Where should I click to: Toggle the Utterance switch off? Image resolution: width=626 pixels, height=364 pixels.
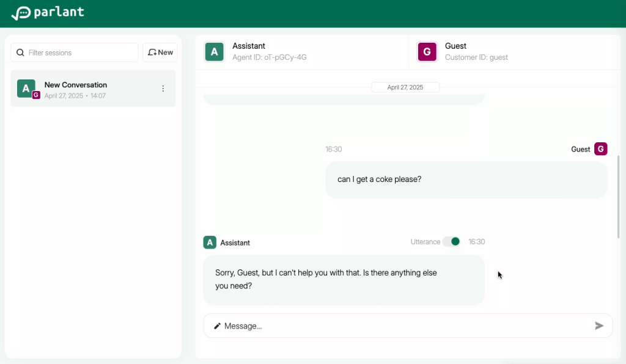click(x=452, y=242)
